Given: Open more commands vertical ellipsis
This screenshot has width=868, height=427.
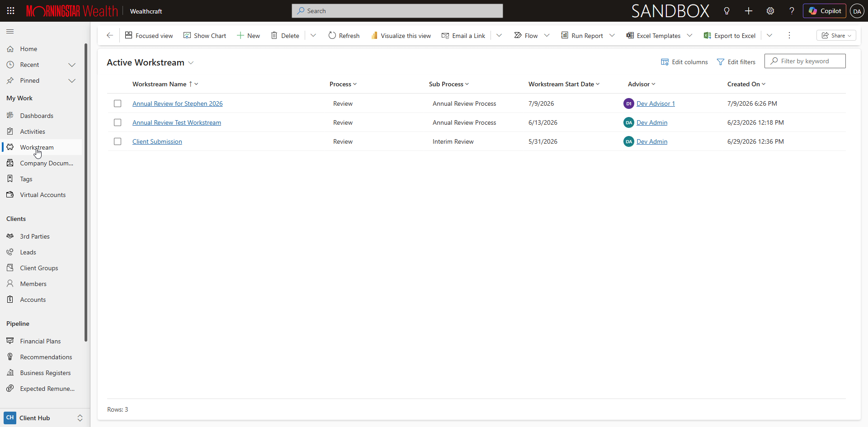Looking at the screenshot, I should click(789, 35).
